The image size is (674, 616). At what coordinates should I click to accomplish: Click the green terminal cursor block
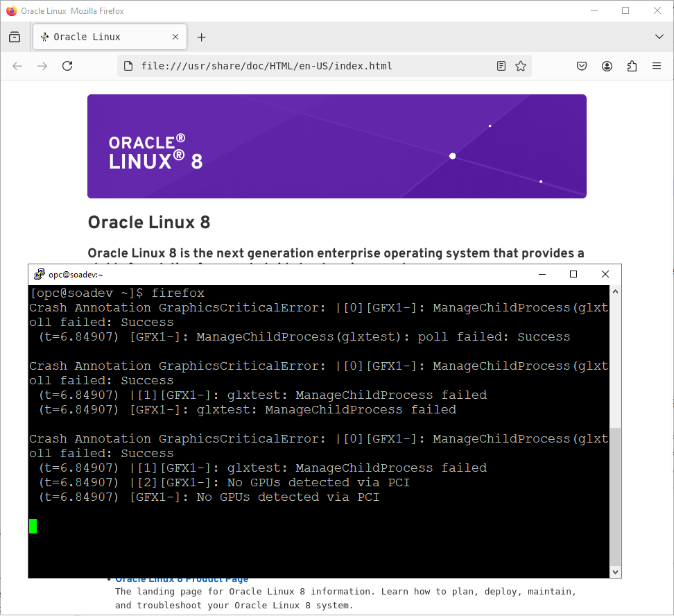(x=33, y=526)
